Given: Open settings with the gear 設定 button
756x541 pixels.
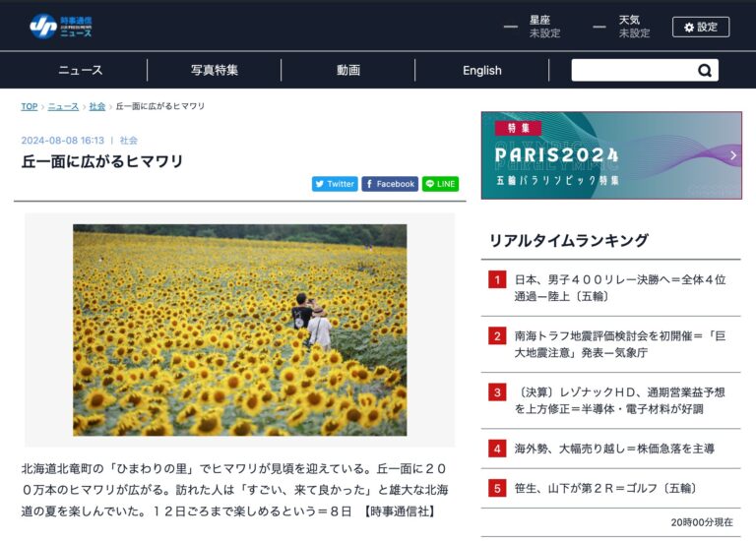Looking at the screenshot, I should [x=700, y=27].
